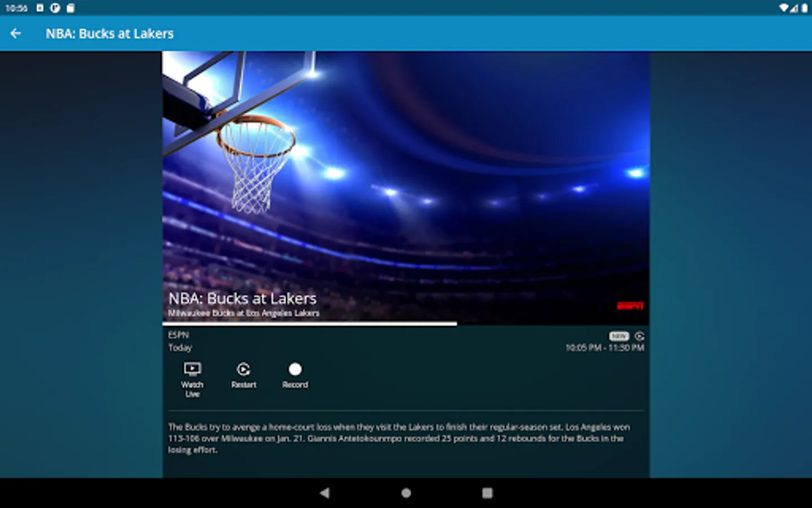
Task: Click the ESPN channel label
Action: (178, 335)
